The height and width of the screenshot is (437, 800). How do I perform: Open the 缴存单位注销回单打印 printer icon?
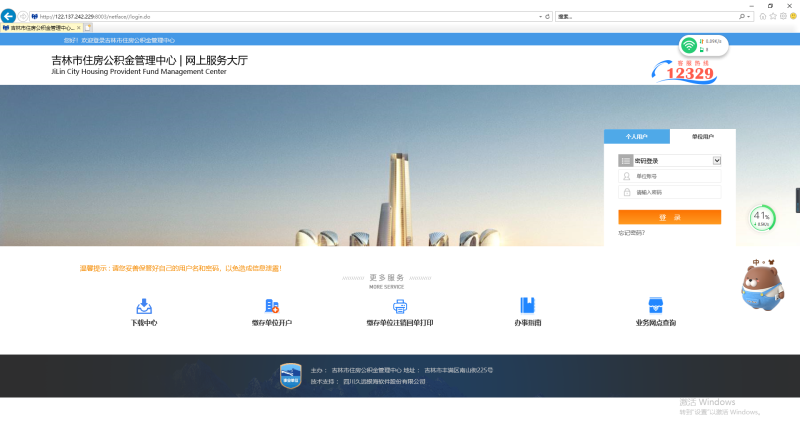point(400,306)
